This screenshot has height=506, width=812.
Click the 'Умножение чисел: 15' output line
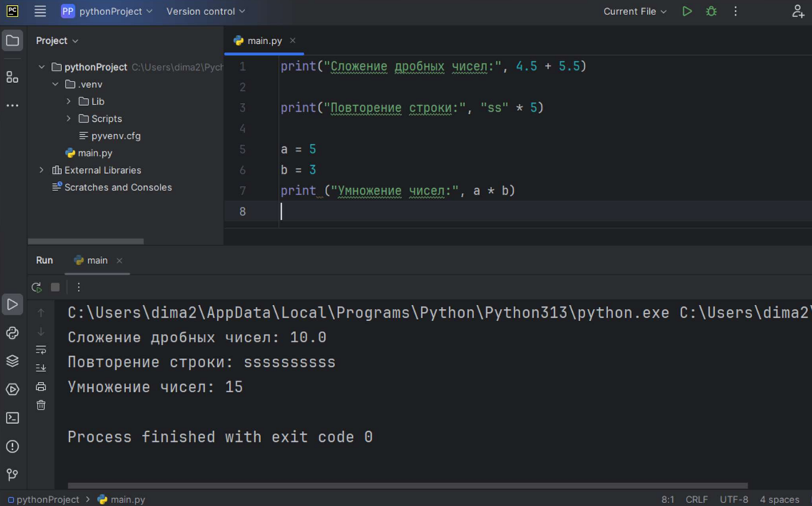click(x=156, y=387)
